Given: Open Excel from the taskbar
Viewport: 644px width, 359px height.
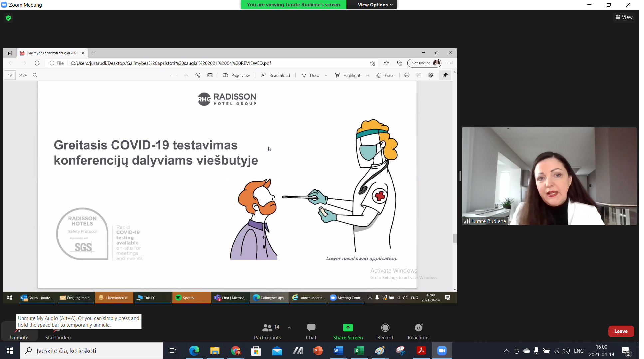Looking at the screenshot, I should [359, 351].
